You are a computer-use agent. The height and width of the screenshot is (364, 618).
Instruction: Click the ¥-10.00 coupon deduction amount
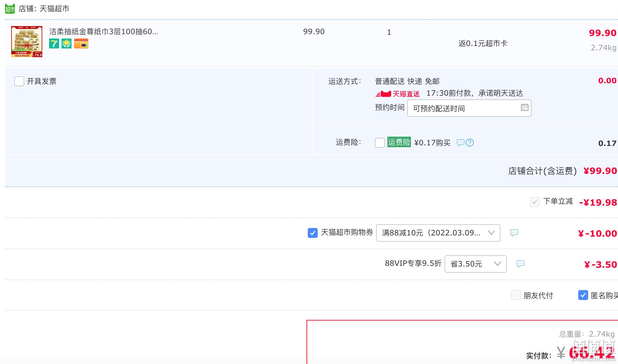point(597,234)
